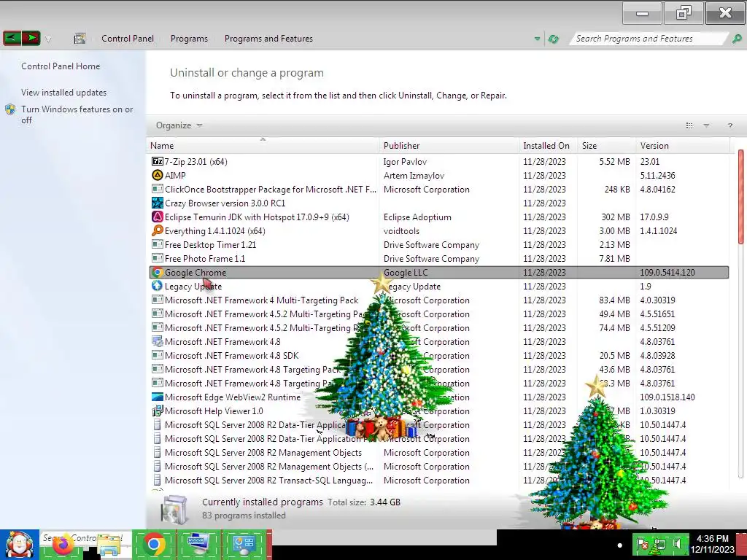
Task: Change your view using the view icon
Action: 689,125
